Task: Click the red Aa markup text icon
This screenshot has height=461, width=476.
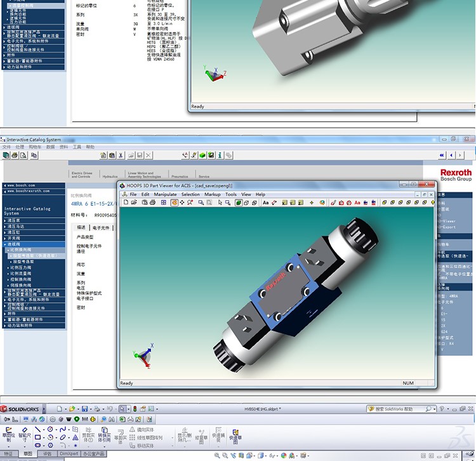Action: (x=357, y=203)
